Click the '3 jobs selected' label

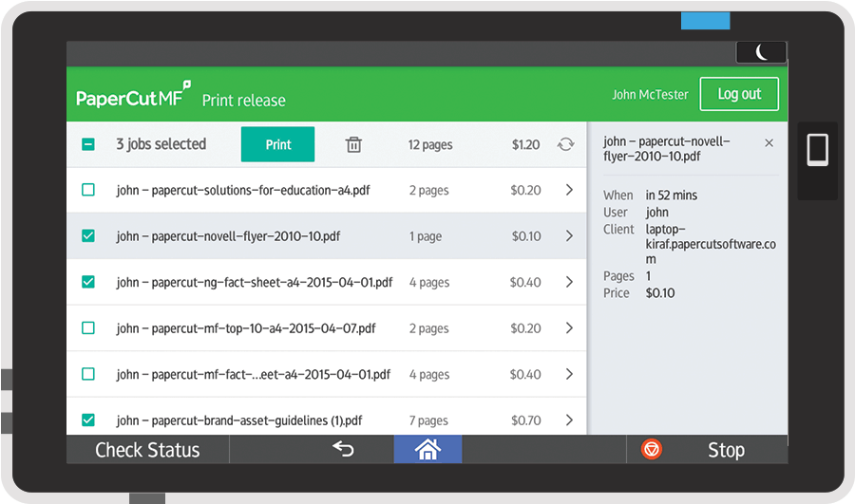click(161, 144)
